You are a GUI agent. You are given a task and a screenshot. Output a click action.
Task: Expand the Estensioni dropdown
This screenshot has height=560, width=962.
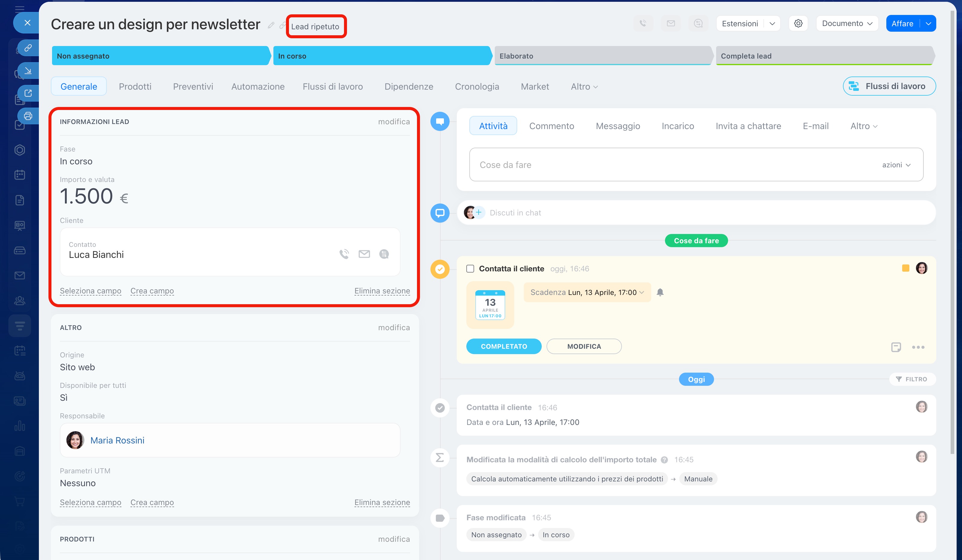772,24
